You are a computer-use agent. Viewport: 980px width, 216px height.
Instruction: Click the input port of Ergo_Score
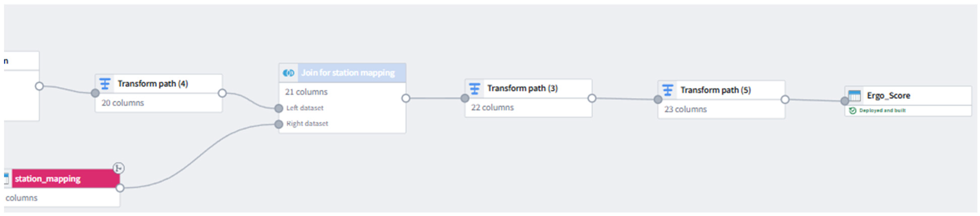pyautogui.click(x=845, y=101)
